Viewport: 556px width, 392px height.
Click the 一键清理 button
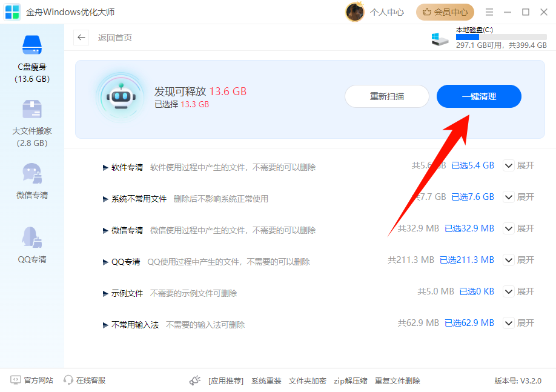[478, 96]
